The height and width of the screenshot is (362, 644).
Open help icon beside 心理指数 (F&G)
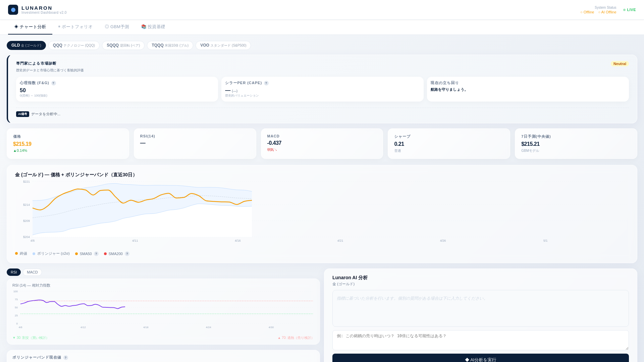click(54, 83)
